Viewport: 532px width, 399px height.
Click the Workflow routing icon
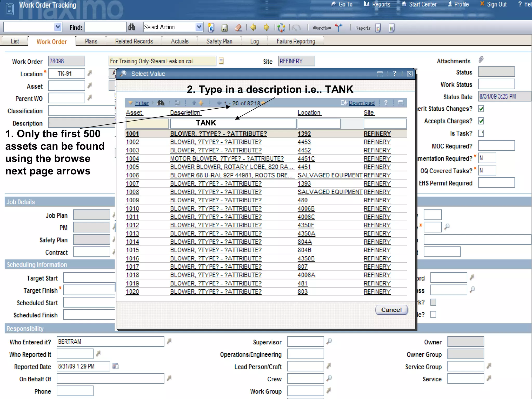coord(338,28)
